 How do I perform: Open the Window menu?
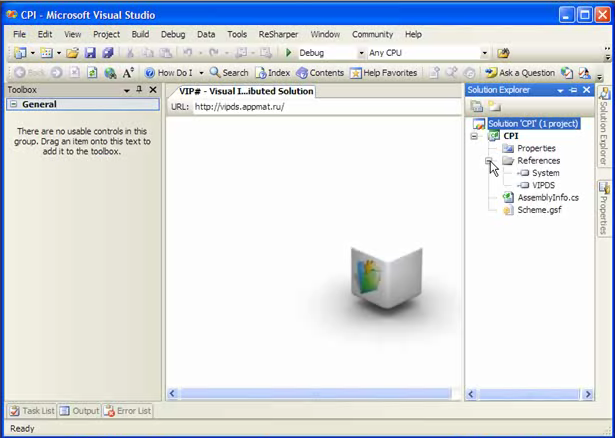(x=325, y=35)
